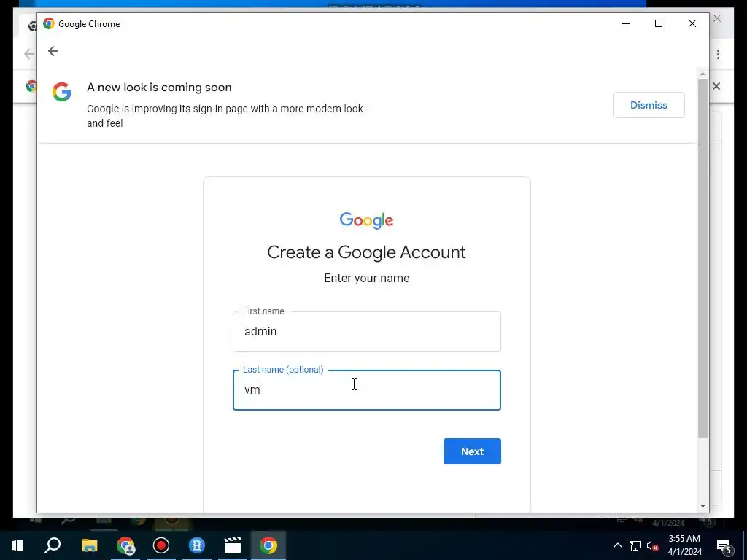Focus the First name field

[366, 332]
